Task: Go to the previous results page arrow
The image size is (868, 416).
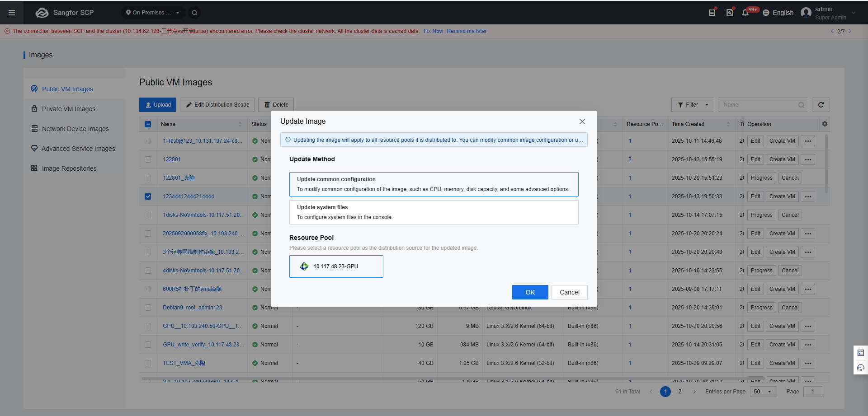Action: (651, 392)
